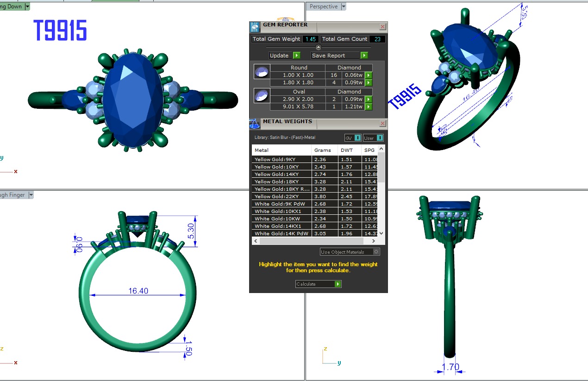Click the Save Report button

[x=340, y=56]
